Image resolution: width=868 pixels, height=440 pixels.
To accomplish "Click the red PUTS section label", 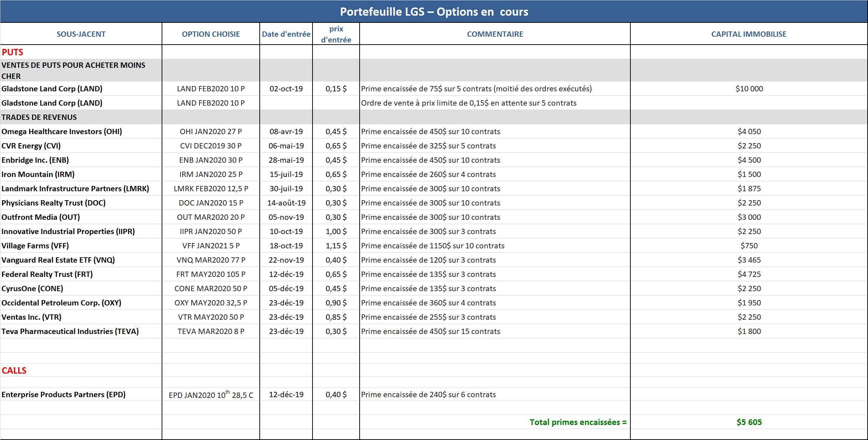I will coord(12,52).
